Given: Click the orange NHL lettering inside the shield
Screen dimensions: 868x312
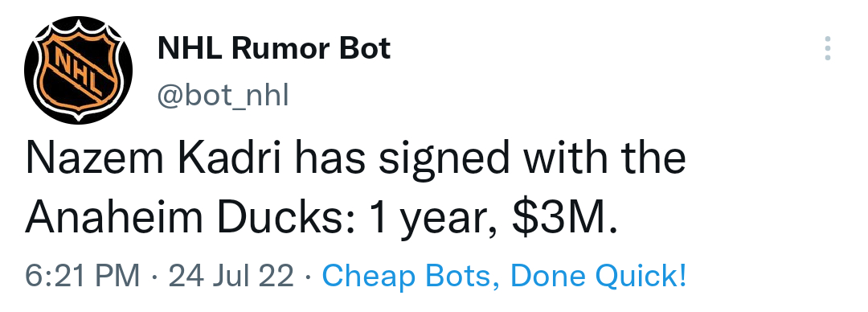Looking at the screenshot, I should (x=77, y=69).
